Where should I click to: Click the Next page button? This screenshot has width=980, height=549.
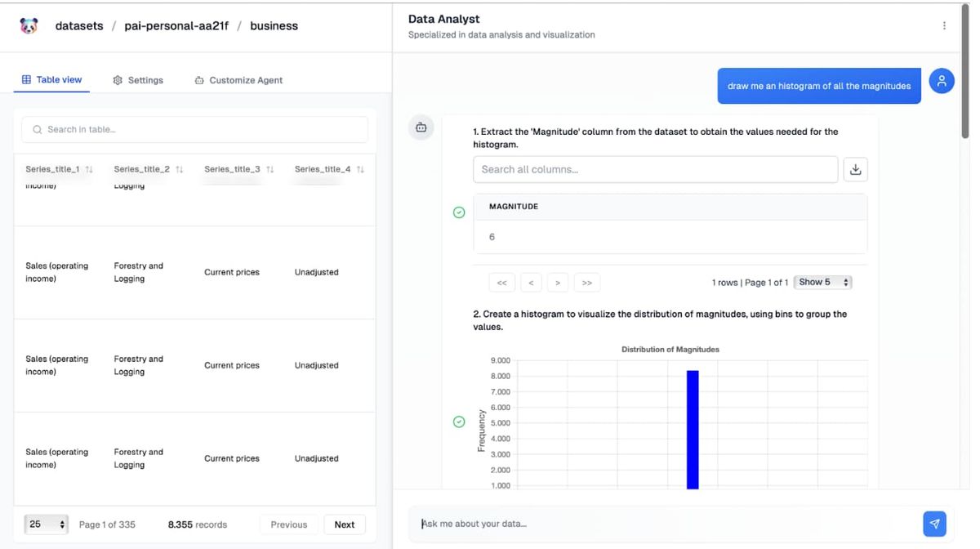click(344, 524)
